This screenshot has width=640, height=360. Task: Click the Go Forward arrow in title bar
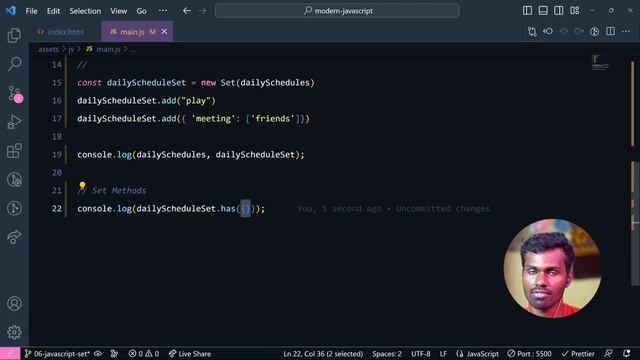click(x=203, y=11)
